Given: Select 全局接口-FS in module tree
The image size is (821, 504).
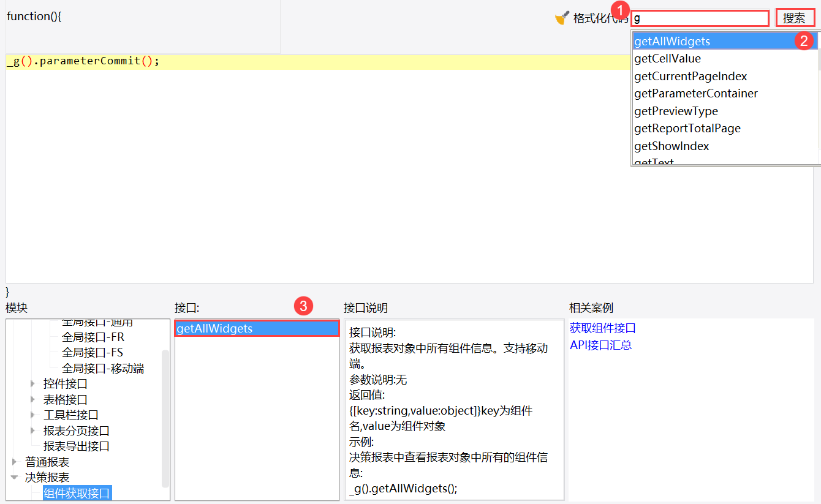Looking at the screenshot, I should coord(93,353).
